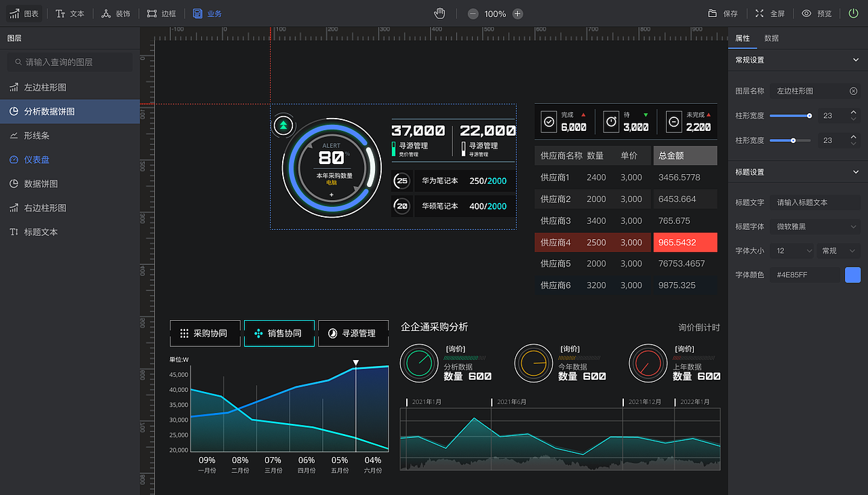This screenshot has height=495, width=868.
Task: Click the highlighted 供应商4 table row name
Action: [x=555, y=243]
